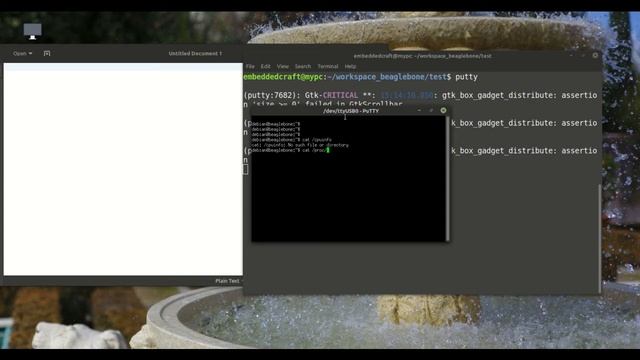Viewport: 640px width, 360px height.
Task: Open the text editor's Open dropdown
Action: 22,53
